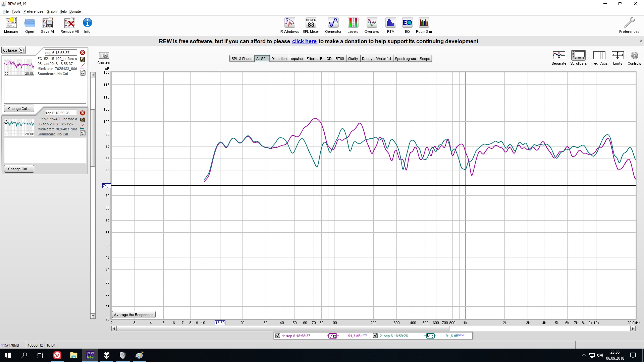Toggle visibility of trace 2 checkbox
Image resolution: width=644 pixels, height=362 pixels.
pyautogui.click(x=375, y=336)
